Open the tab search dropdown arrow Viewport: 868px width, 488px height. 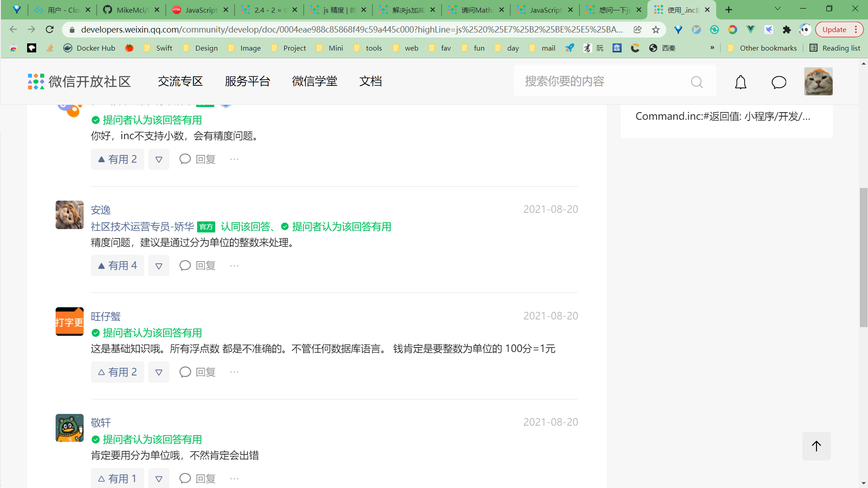[x=778, y=9]
